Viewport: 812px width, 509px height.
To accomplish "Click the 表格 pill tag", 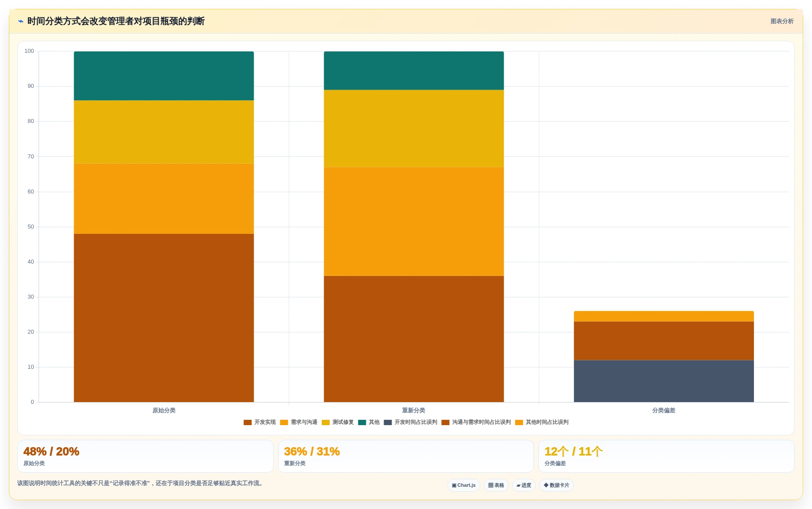I will pyautogui.click(x=496, y=485).
